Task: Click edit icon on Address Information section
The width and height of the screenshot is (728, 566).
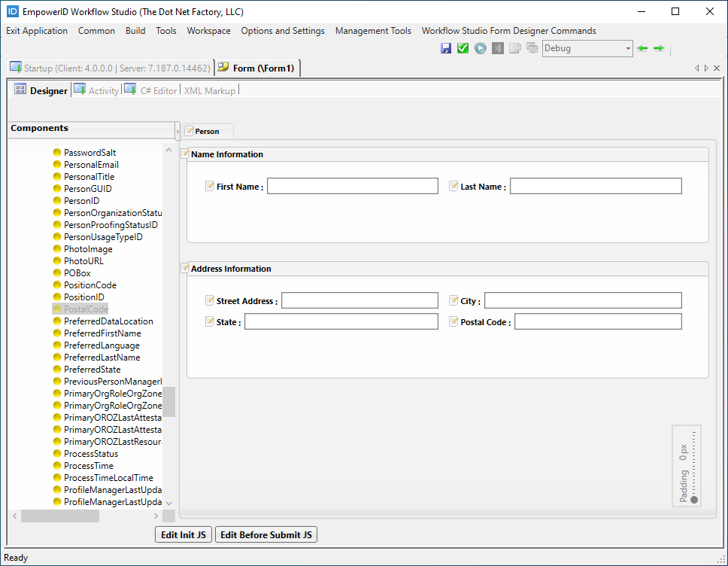Action: pyautogui.click(x=185, y=268)
